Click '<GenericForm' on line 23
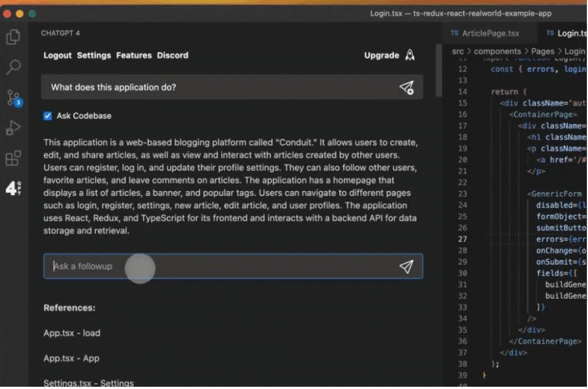 coord(554,194)
